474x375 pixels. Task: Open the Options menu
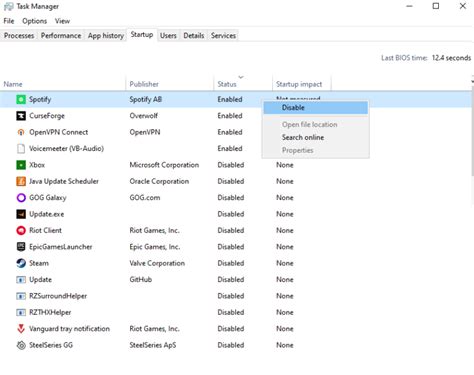coord(35,21)
